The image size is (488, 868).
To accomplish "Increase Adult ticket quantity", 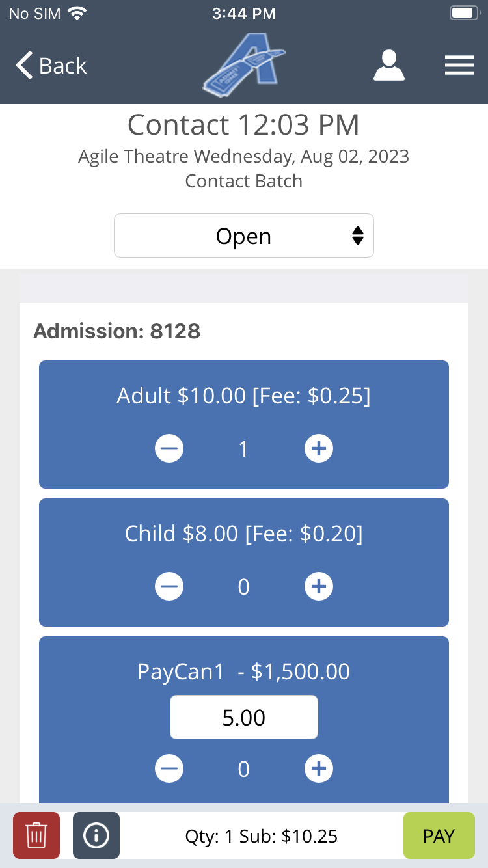I will tap(319, 448).
